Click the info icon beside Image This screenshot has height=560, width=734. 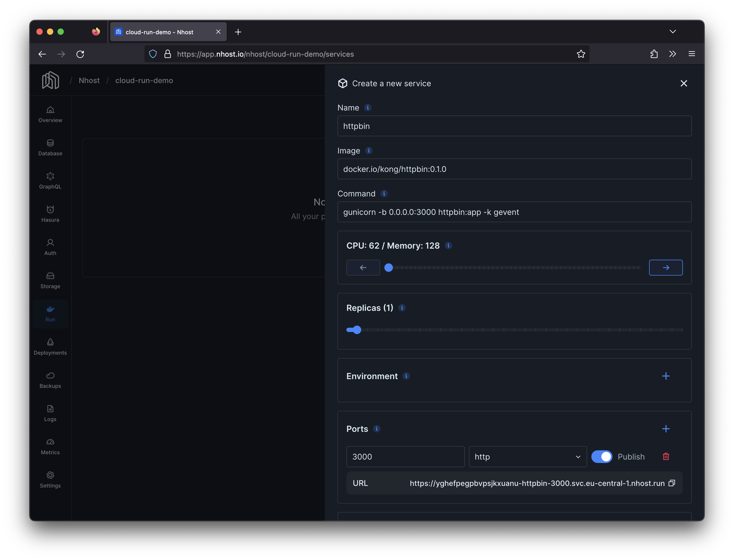369,151
